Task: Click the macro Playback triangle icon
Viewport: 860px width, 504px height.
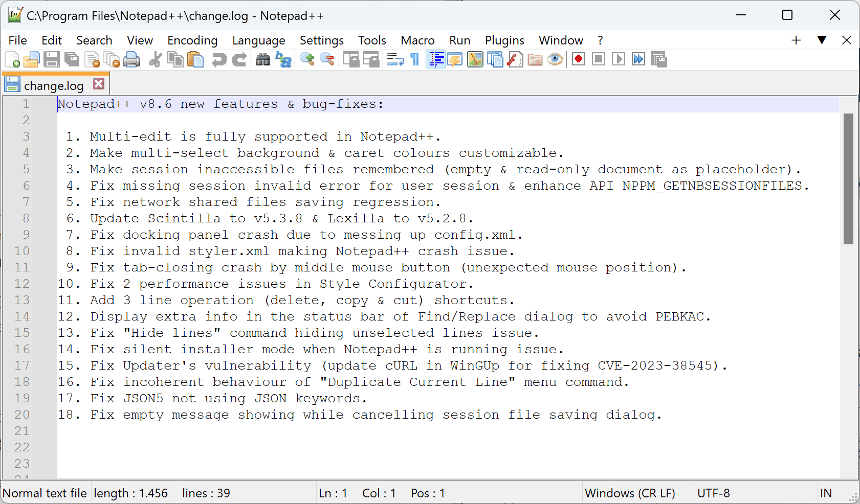Action: [619, 60]
